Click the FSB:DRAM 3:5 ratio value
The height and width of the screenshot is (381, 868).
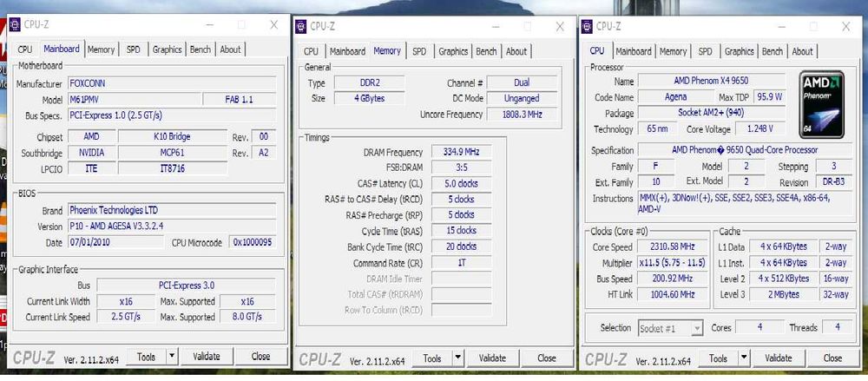tap(461, 168)
